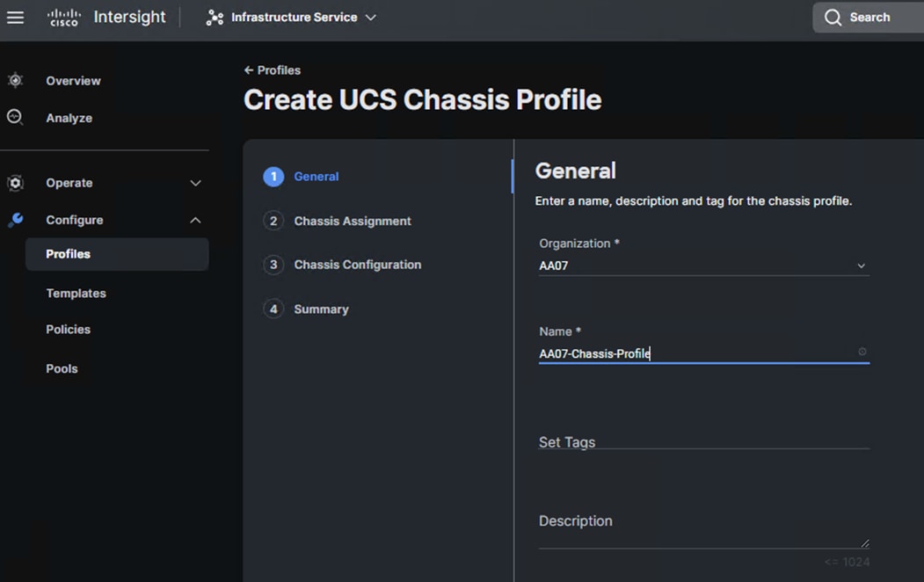
Task: Click the step 3 number circle
Action: (273, 265)
